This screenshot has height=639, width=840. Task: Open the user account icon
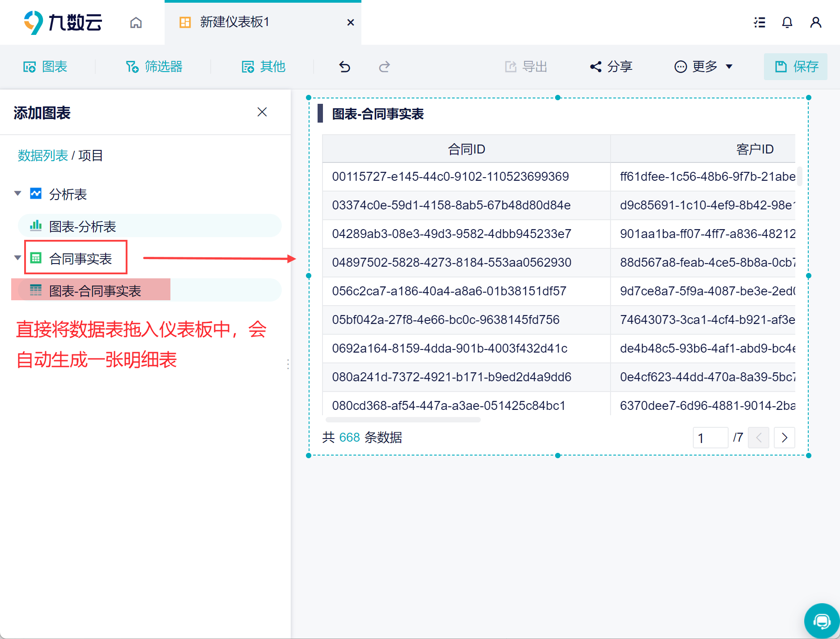pos(816,22)
